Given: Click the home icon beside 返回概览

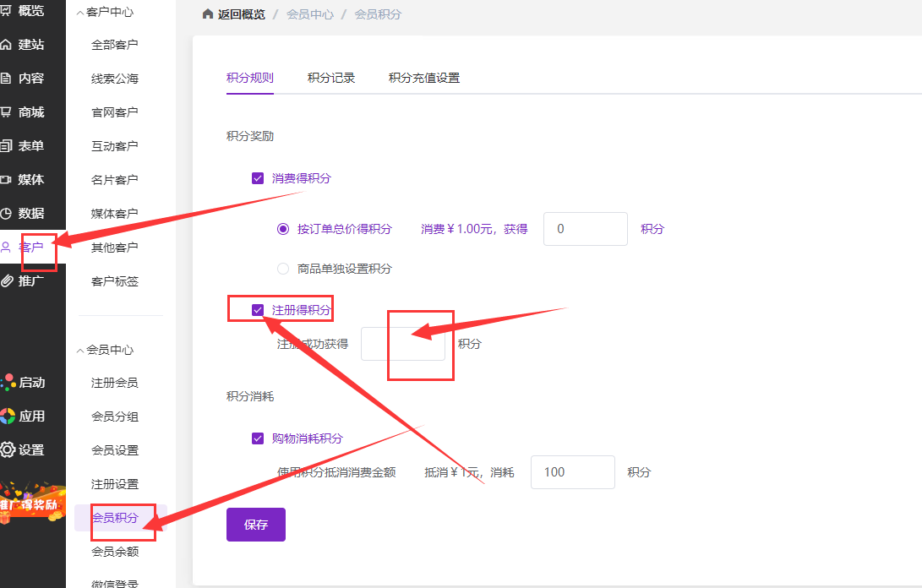Looking at the screenshot, I should click(x=208, y=15).
